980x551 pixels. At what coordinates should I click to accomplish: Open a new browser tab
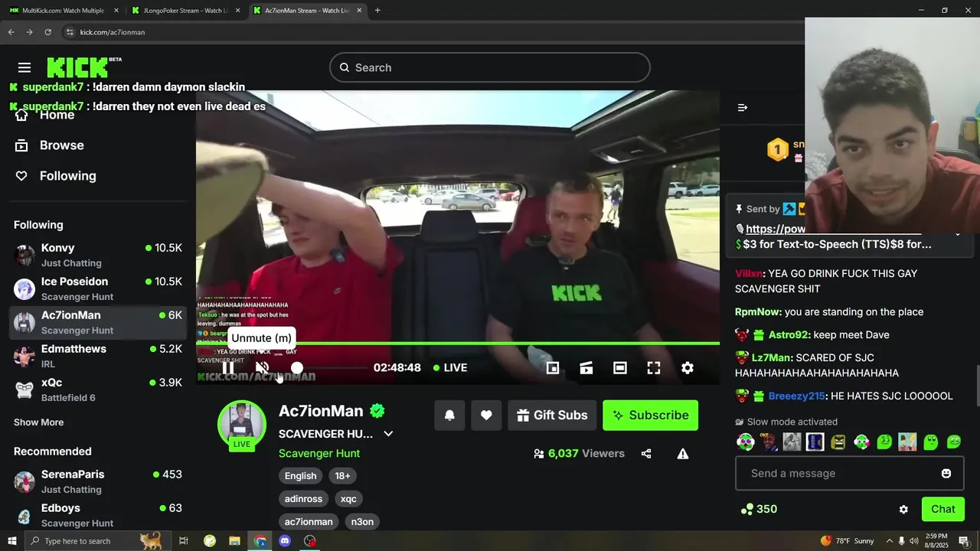(377, 11)
